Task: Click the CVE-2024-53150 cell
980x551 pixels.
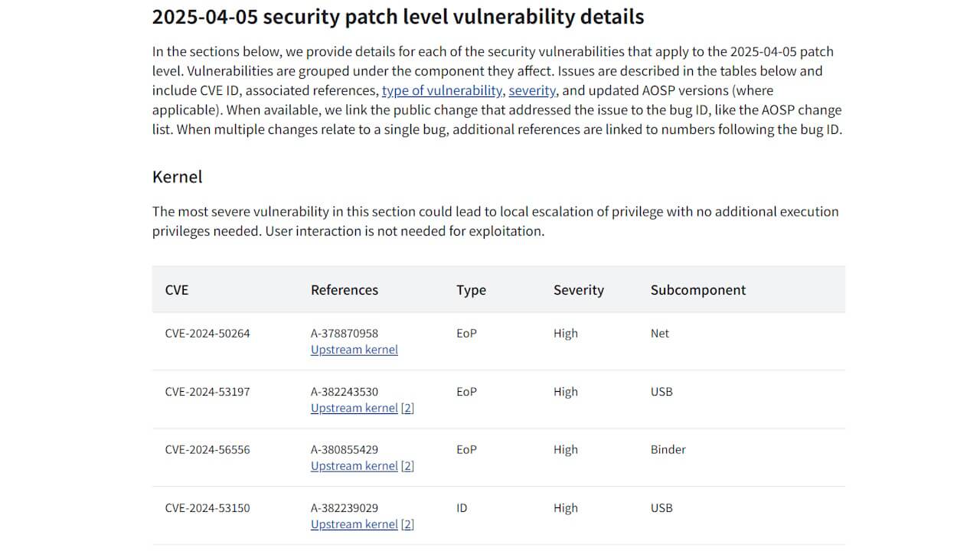Action: click(207, 508)
